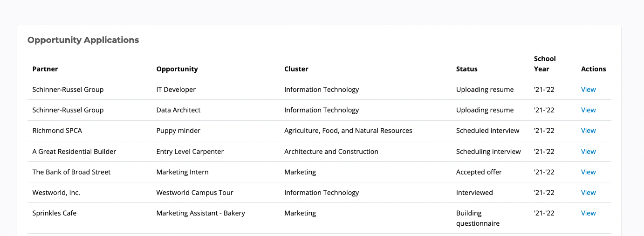Click the Opportunity column header
Viewport: 644px width, 236px height.
(x=177, y=69)
